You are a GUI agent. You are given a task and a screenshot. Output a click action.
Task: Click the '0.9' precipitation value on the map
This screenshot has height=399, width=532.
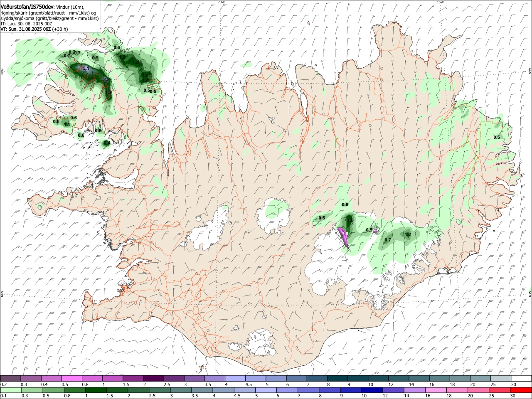coord(95,58)
